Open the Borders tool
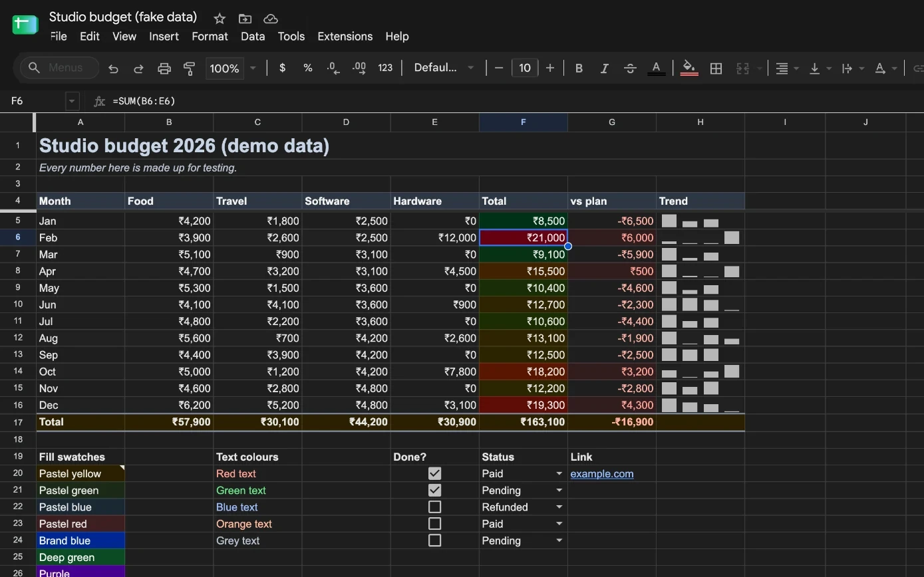Viewport: 924px width, 577px height. [x=716, y=68]
